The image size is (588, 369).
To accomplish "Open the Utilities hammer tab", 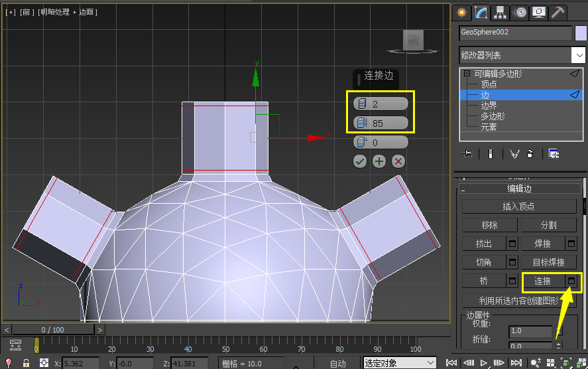I will pyautogui.click(x=558, y=12).
